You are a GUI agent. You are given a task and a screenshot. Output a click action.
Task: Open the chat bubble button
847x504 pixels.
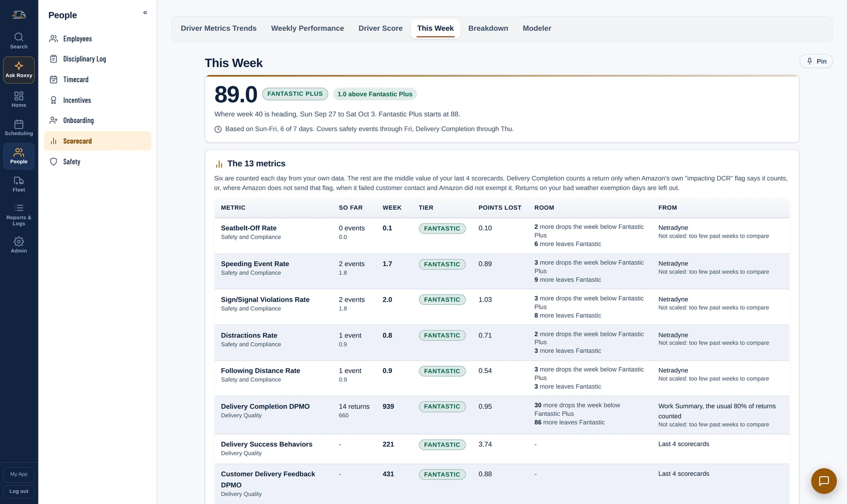[x=824, y=481]
